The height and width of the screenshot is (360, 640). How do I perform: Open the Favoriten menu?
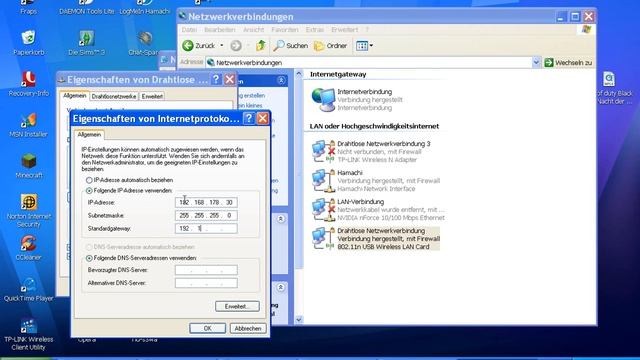pyautogui.click(x=284, y=30)
